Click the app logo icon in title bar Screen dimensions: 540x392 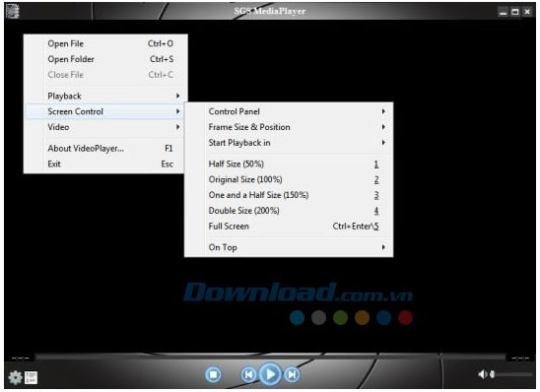[x=13, y=11]
